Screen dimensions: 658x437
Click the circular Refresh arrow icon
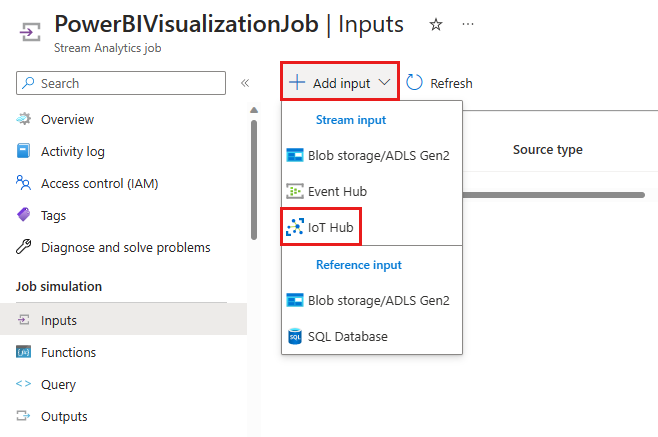[414, 82]
